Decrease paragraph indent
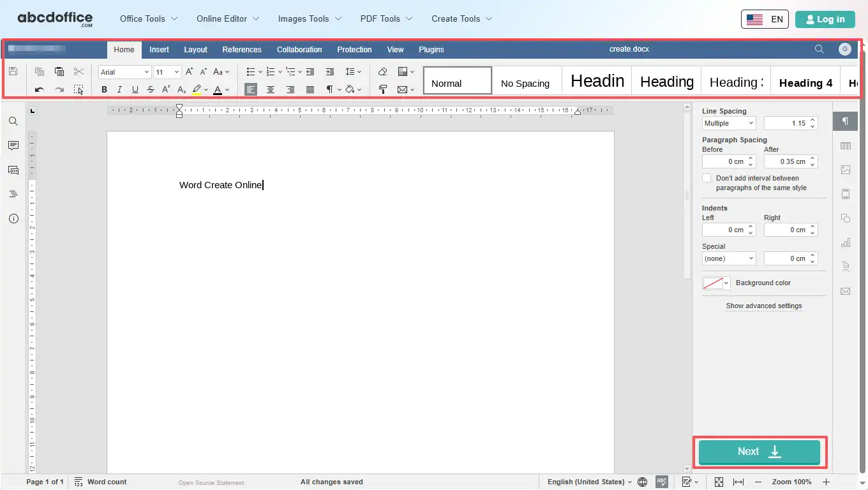868x490 pixels. 310,71
